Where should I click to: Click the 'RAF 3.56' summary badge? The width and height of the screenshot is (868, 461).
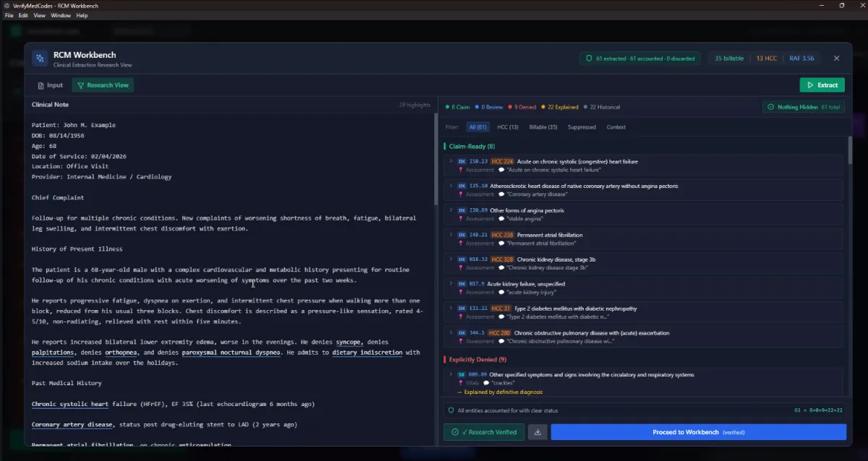801,59
